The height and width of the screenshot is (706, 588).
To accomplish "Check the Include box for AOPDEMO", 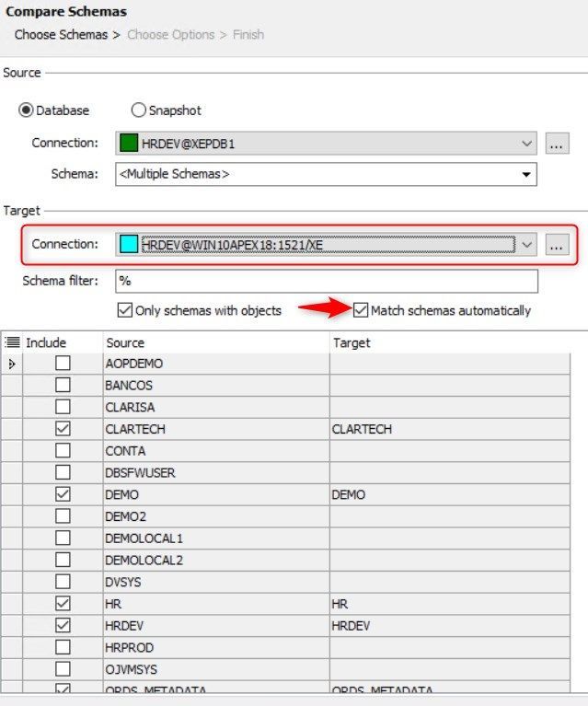I will (63, 363).
